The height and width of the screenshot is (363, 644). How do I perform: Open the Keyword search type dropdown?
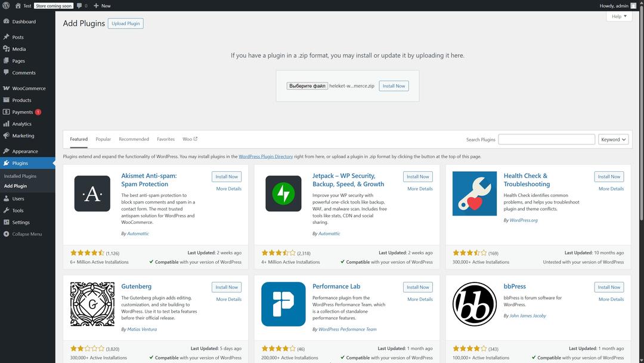coord(614,139)
